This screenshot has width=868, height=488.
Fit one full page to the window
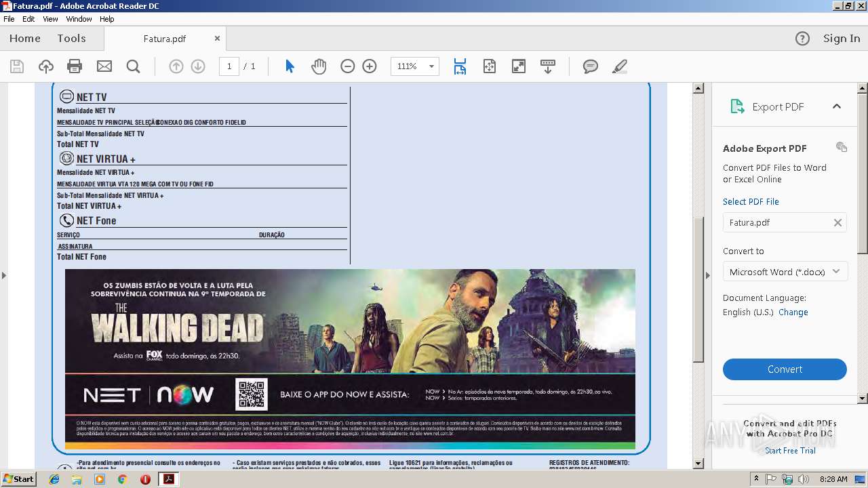tap(490, 66)
